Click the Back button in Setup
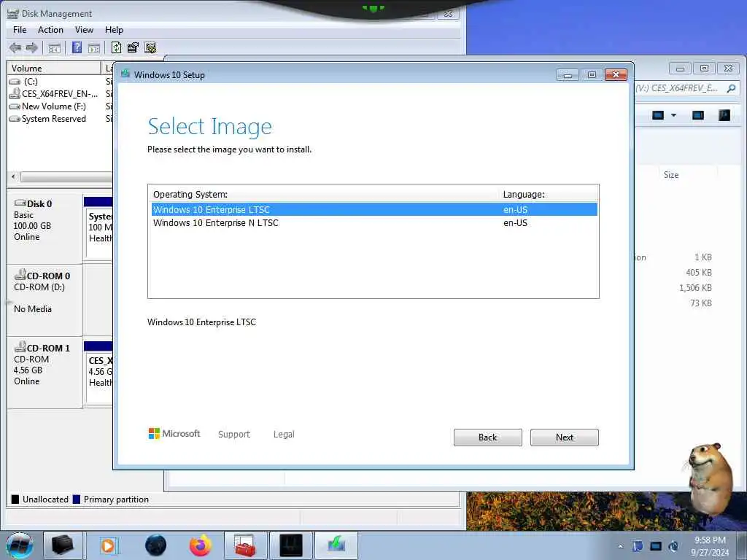 [487, 437]
